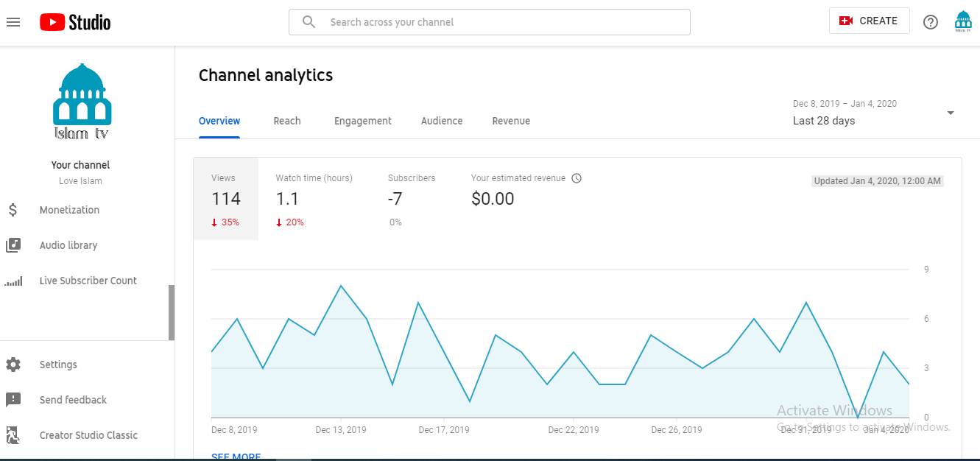Select the Watch time (hours) metric card

pos(314,199)
